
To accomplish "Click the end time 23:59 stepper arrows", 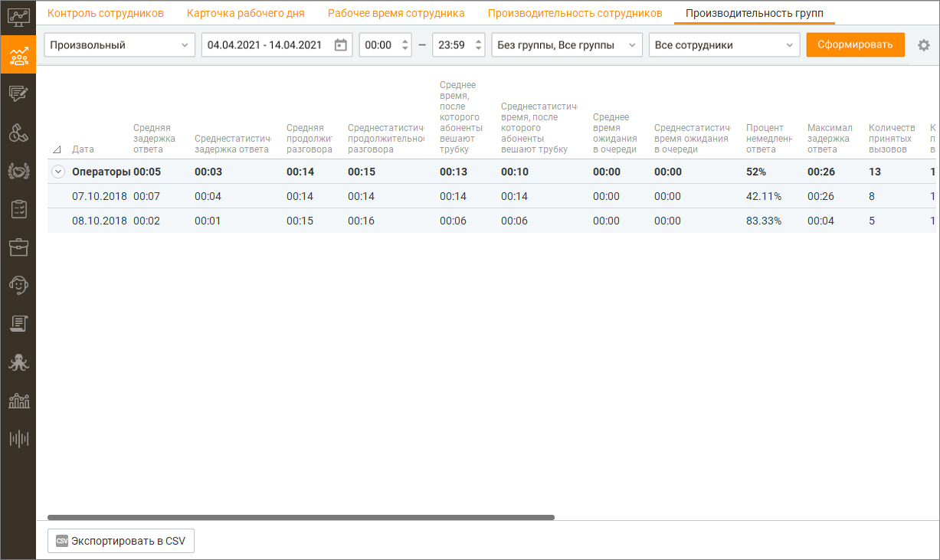I will tap(479, 45).
